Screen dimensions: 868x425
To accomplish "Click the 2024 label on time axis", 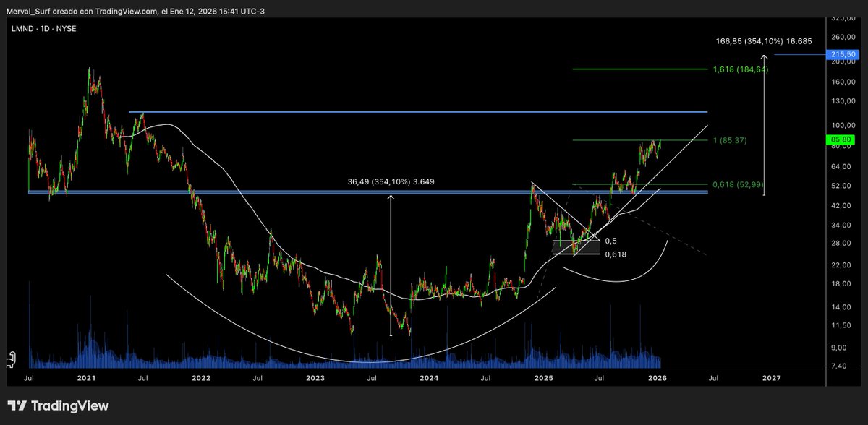I will click(x=429, y=377).
